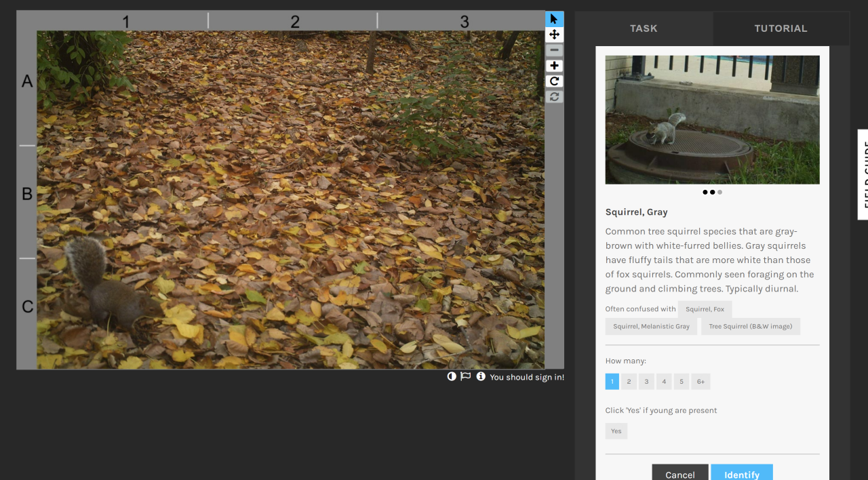The image size is (868, 480).
Task: Show second example photo via middle dot
Action: pos(712,193)
